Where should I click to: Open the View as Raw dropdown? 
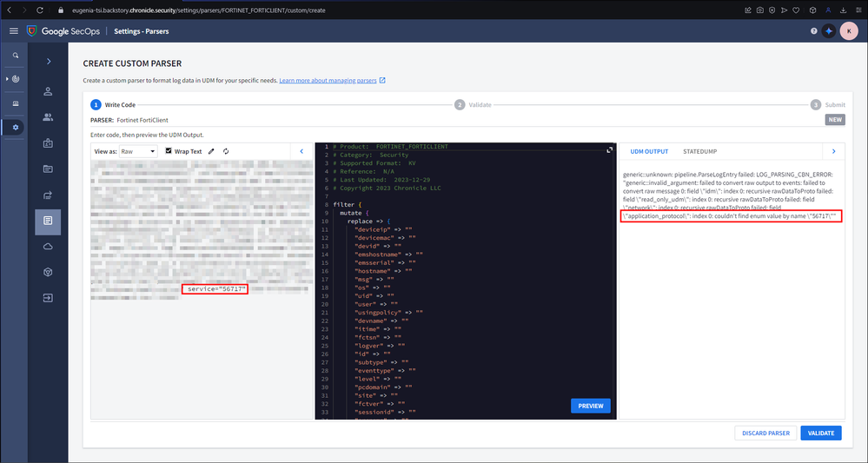pos(138,151)
